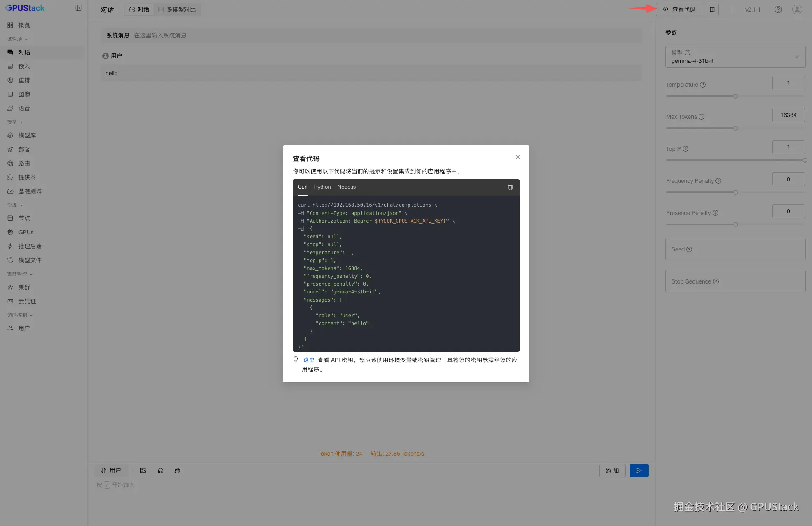Viewport: 812px width, 526px height.
Task: Click the 查看代码 button in header
Action: [x=679, y=9]
